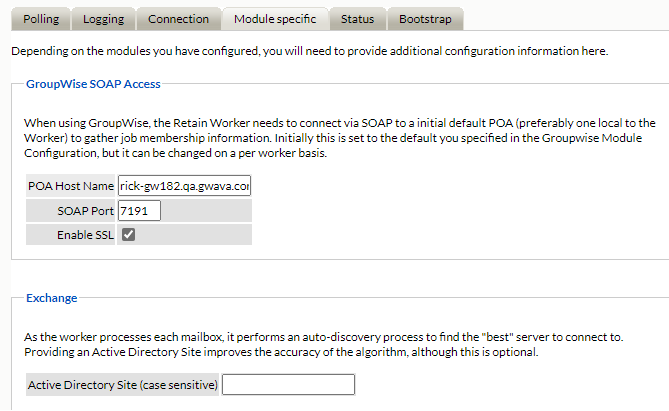
Task: Open the Bootstrap tab
Action: coord(425,19)
